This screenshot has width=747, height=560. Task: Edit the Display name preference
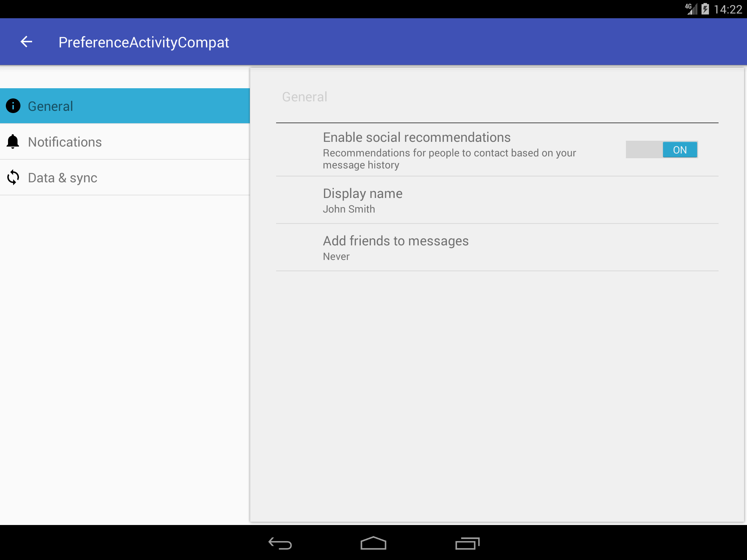coord(363,194)
